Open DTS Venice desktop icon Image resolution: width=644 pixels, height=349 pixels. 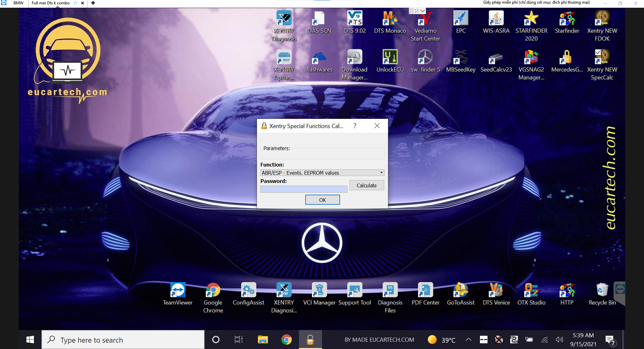tap(496, 294)
